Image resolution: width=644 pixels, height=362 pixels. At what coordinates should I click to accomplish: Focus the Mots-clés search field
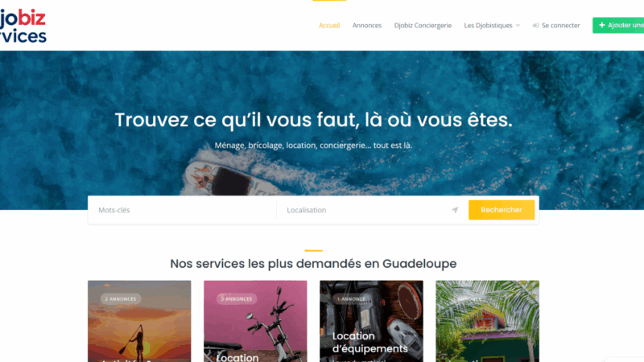click(183, 210)
